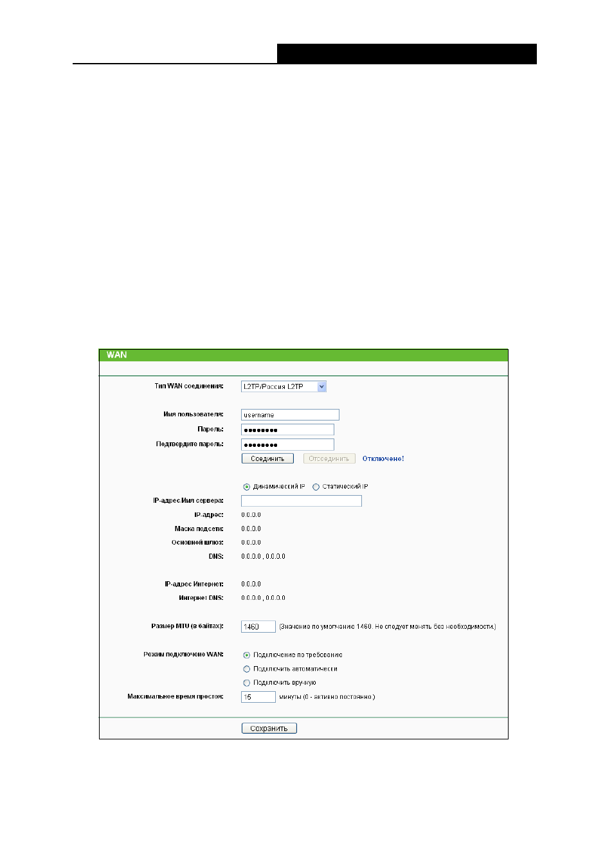The height and width of the screenshot is (868, 614).
Task: Select Подключить автоматически radio button
Action: coord(246,669)
